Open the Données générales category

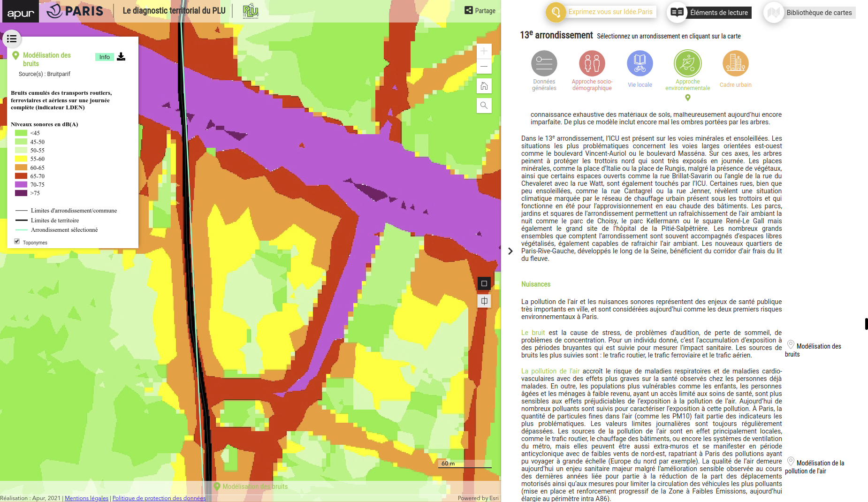[544, 64]
